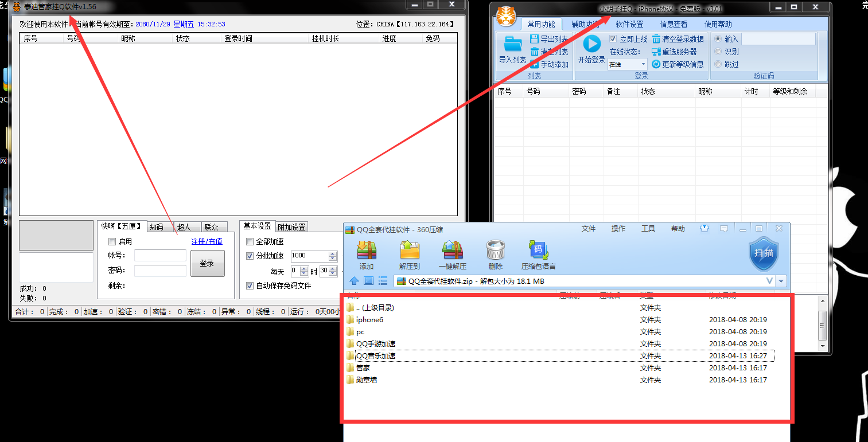
Task: Click the feedback speech-bubble icon in 360压缩
Action: click(x=724, y=229)
